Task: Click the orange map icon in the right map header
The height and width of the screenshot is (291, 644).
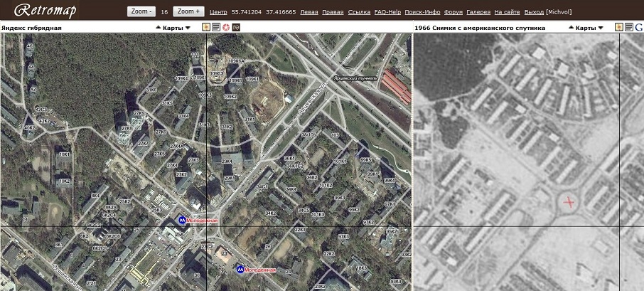Action: 619,27
